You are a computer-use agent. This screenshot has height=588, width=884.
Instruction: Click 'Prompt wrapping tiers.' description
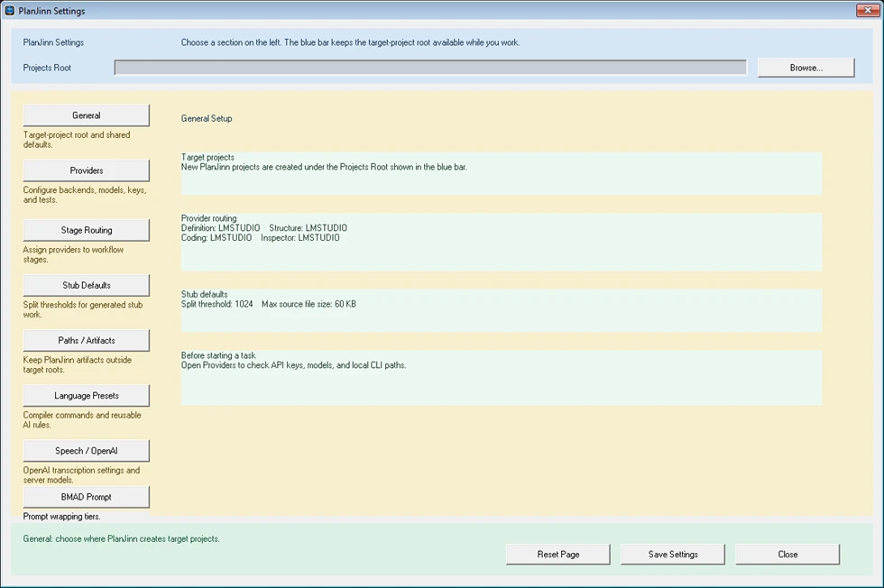tap(61, 517)
